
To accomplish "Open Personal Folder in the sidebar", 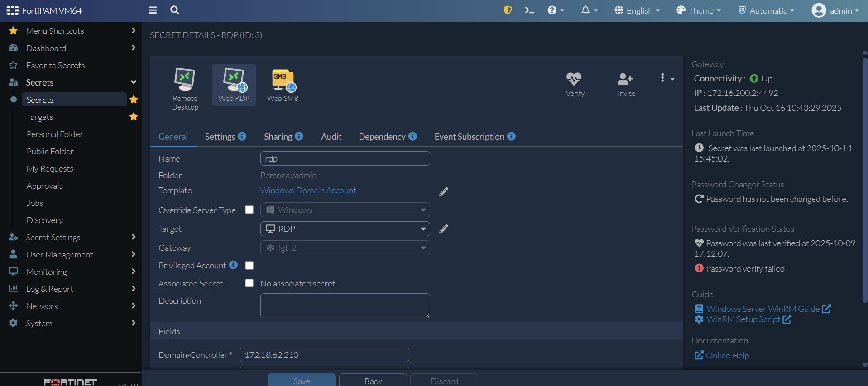I will (55, 134).
